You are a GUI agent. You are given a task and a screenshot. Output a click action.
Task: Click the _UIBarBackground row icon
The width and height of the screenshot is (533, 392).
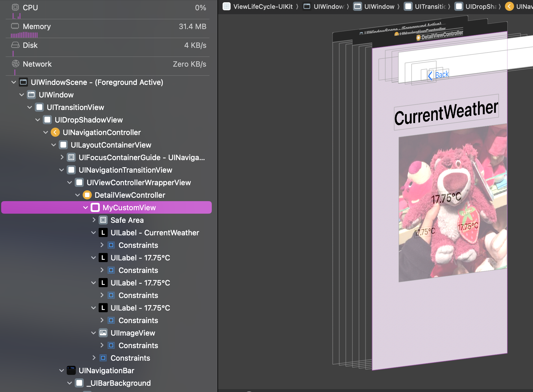coord(79,383)
